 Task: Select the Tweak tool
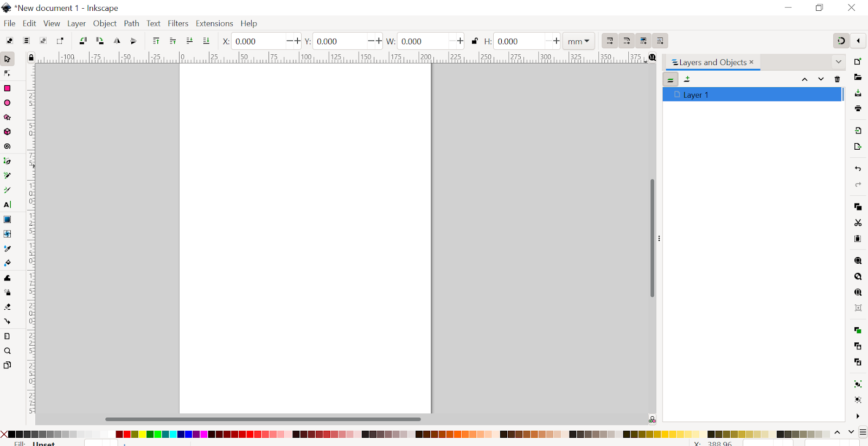(x=8, y=278)
